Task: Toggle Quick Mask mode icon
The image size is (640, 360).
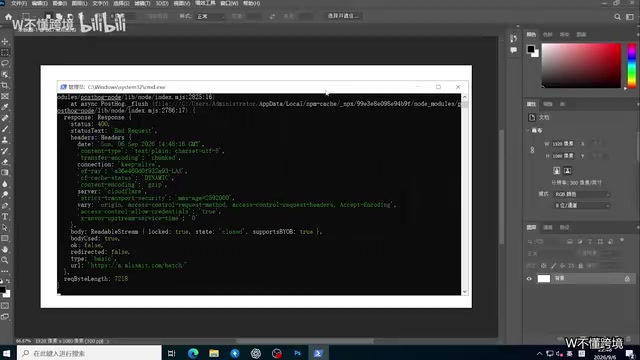Action: tap(5, 305)
